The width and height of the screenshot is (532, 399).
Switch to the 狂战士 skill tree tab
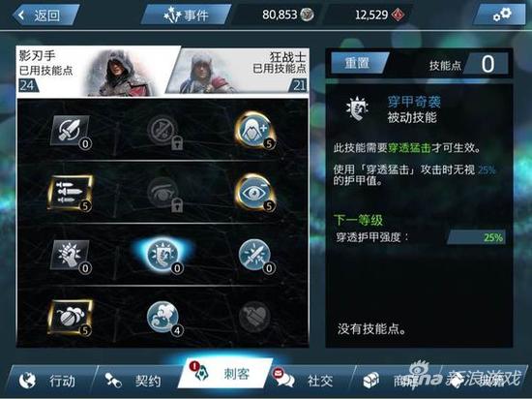240,72
